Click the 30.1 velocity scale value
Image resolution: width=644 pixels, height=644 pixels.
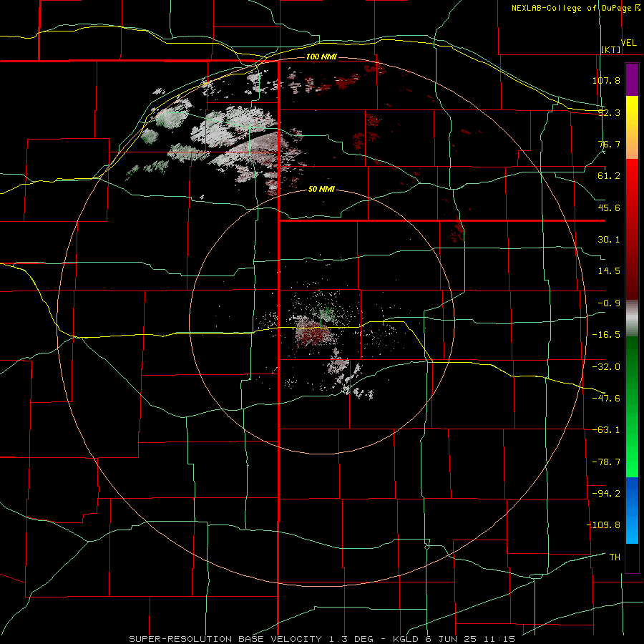[609, 240]
